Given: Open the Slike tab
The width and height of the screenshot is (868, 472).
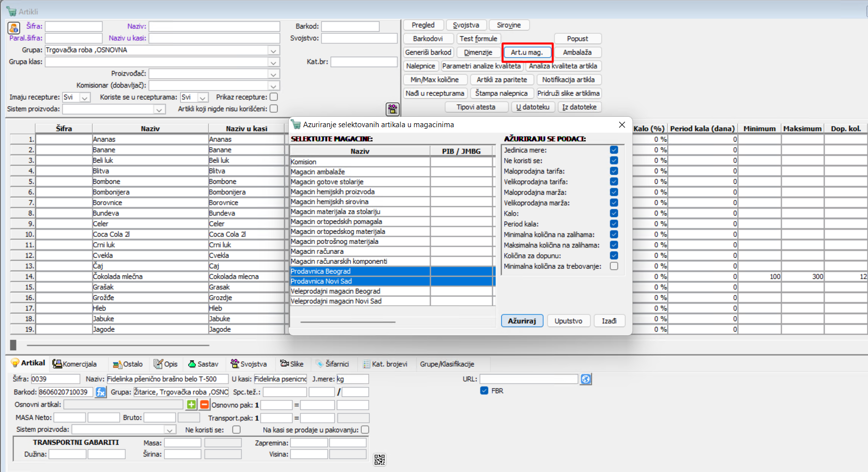Looking at the screenshot, I should pos(292,364).
